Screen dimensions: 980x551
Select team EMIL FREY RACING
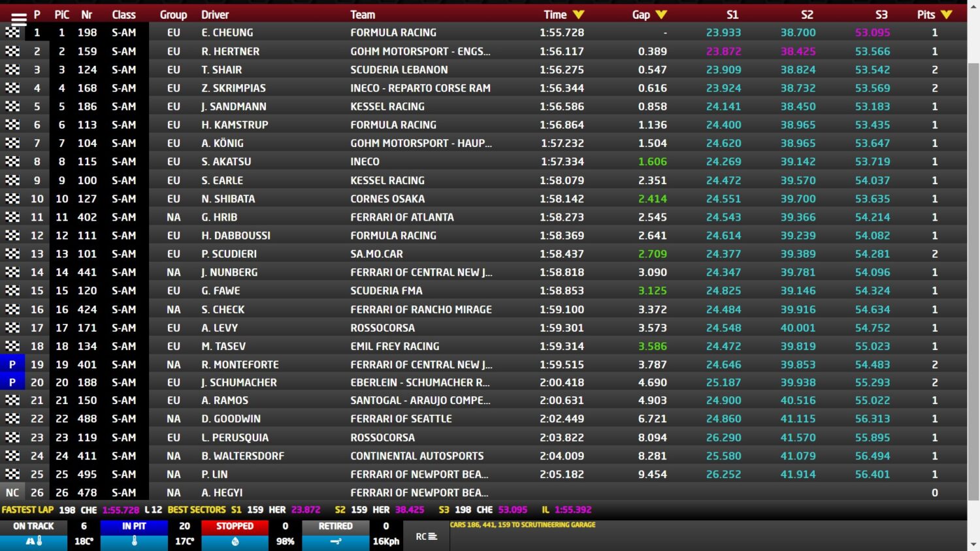[395, 346]
